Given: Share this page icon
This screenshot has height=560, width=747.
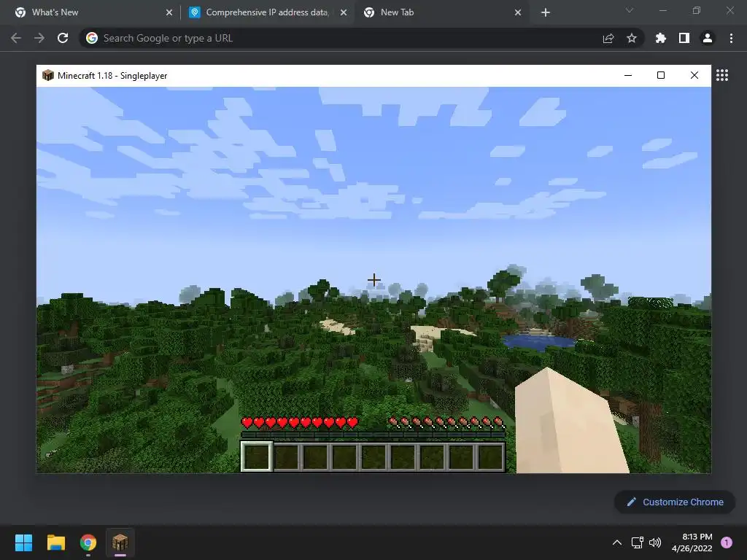Looking at the screenshot, I should tap(608, 38).
